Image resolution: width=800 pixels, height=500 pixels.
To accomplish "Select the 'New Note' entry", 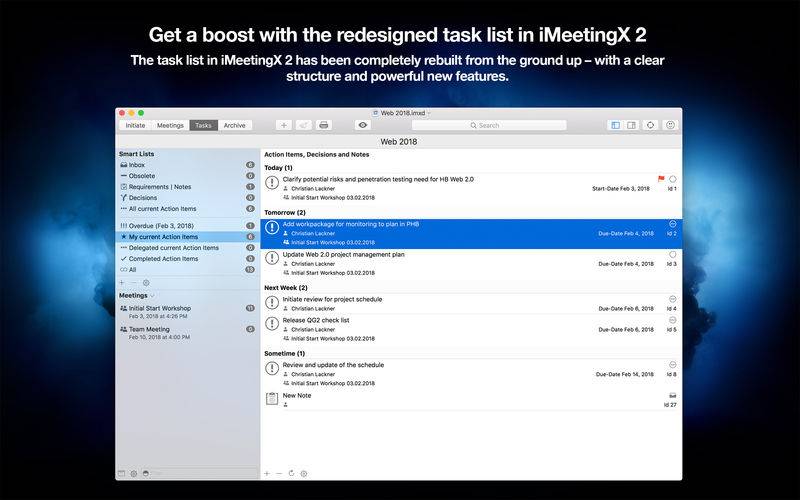I will (x=471, y=399).
